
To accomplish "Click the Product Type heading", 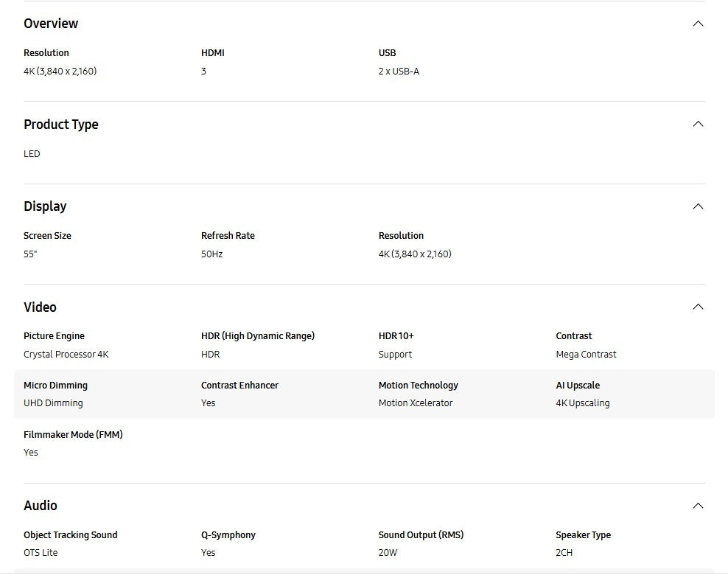I will [61, 125].
